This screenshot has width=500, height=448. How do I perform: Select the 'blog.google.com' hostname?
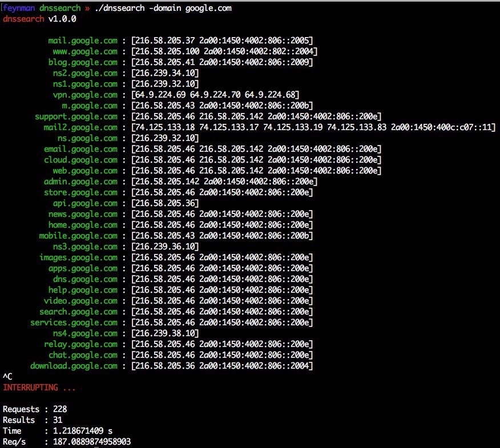pos(83,63)
